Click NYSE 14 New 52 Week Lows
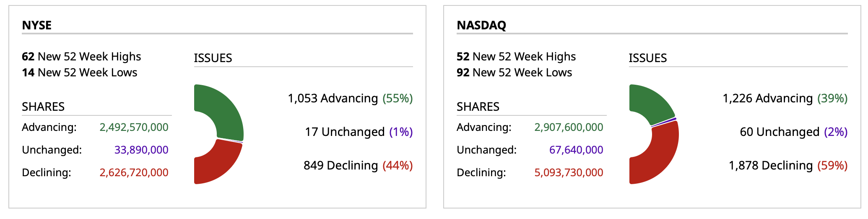868x219 pixels. 80,73
